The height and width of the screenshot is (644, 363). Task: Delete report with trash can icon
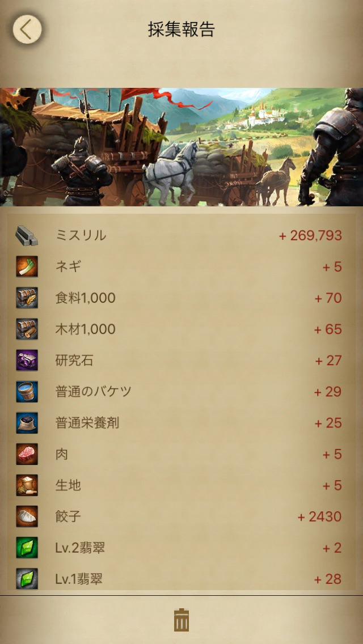[x=181, y=620]
